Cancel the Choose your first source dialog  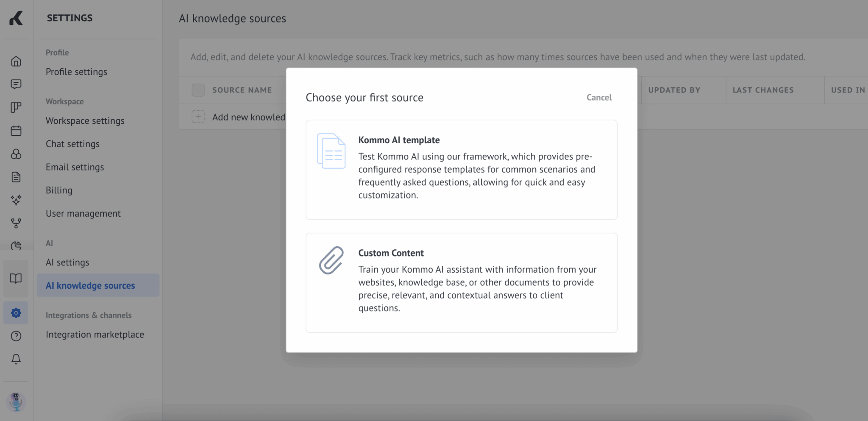(x=599, y=98)
